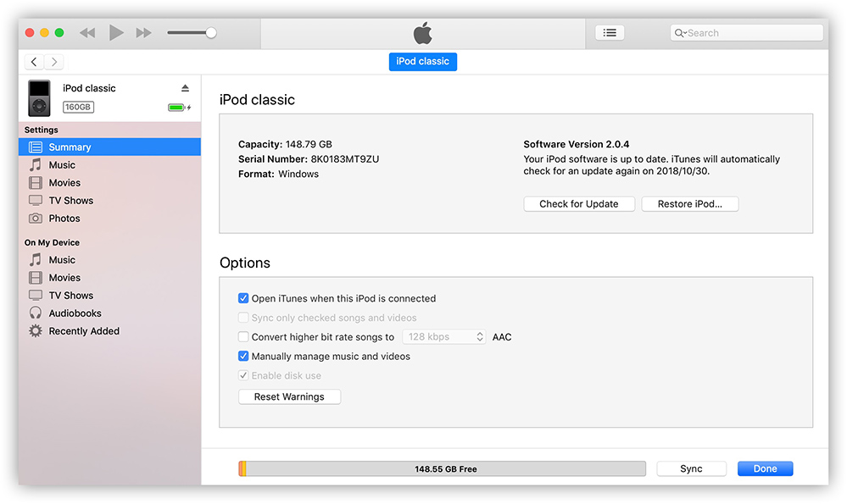
Task: Click the eject icon beside iPod classic
Action: (185, 88)
